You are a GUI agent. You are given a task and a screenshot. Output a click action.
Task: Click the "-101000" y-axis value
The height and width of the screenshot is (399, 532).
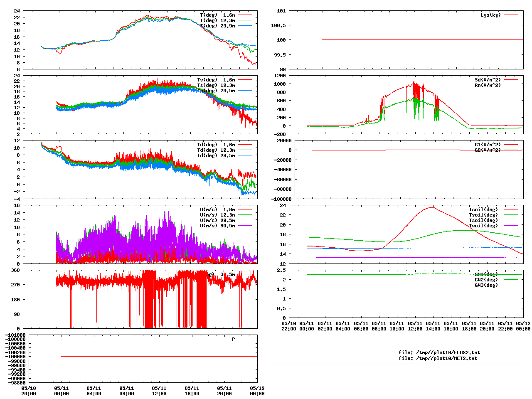click(x=15, y=335)
